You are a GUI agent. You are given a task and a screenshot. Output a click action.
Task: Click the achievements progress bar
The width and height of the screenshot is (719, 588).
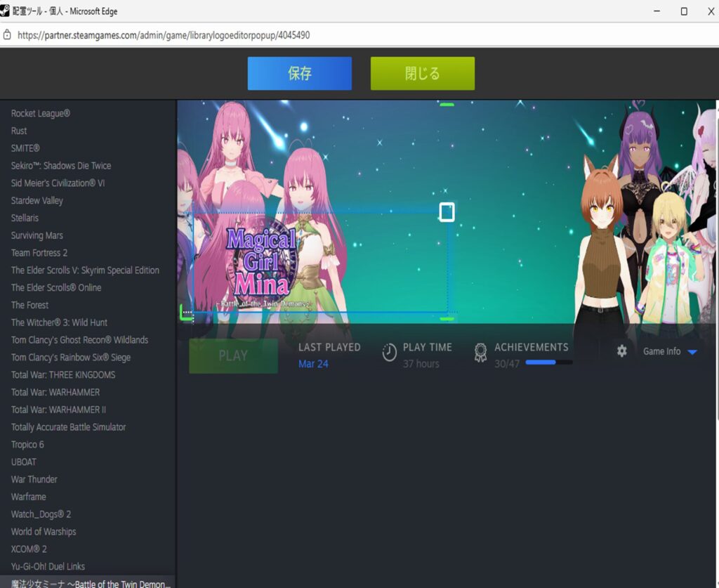coord(548,363)
